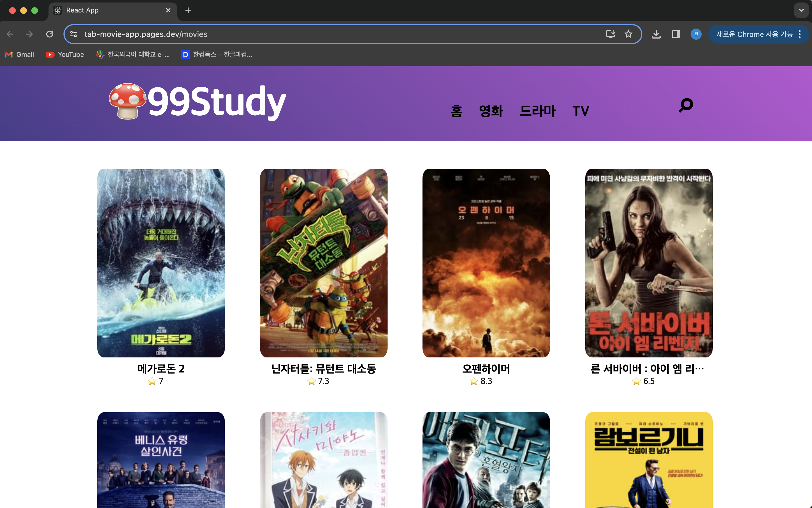Open the Harry Potter 혼혈왕자 poster
The image size is (812, 508).
tap(486, 460)
